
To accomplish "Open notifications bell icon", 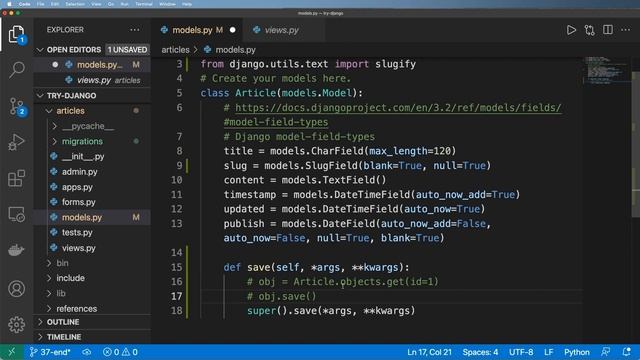I will [x=626, y=352].
